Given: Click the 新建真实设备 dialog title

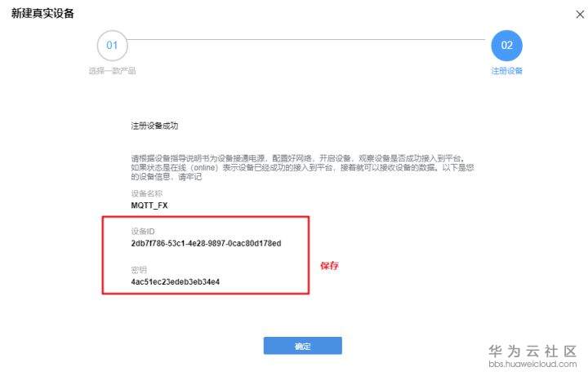Looking at the screenshot, I should click(42, 14).
